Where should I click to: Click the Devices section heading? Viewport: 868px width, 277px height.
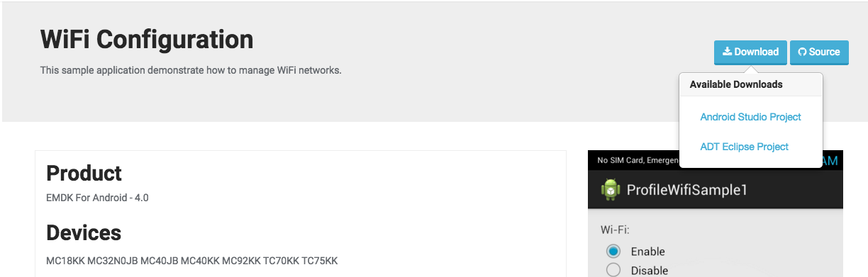coord(84,233)
